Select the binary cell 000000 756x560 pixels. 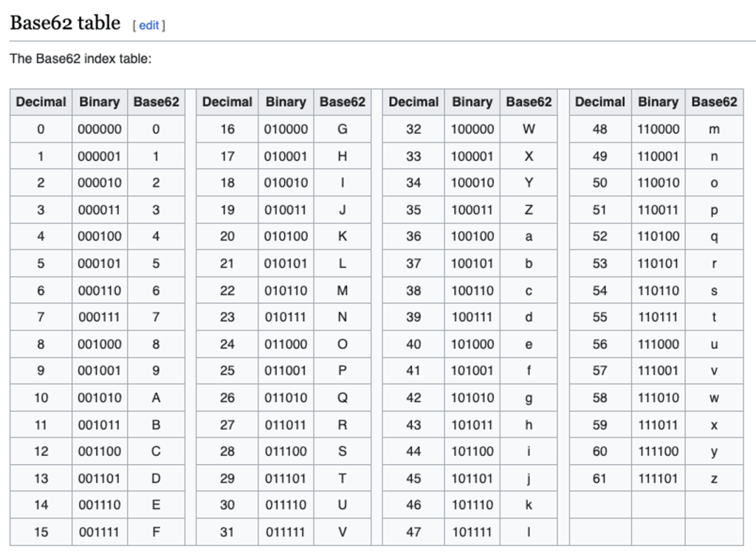click(x=100, y=129)
